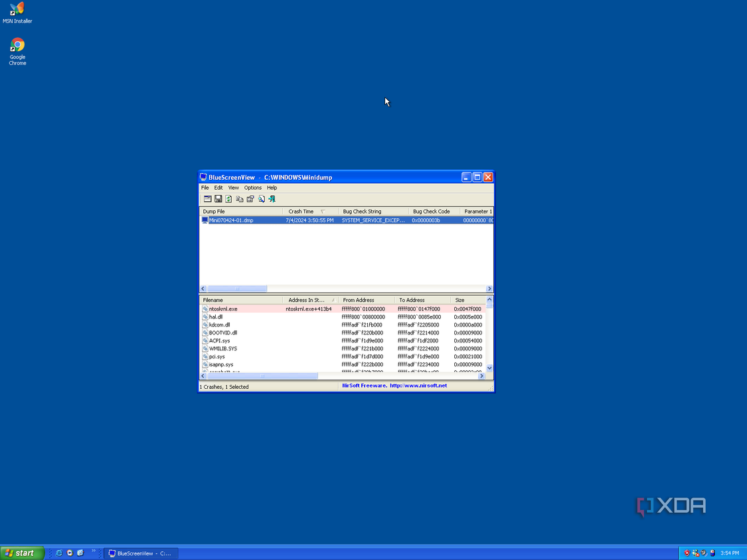
Task: Sort by Crash Time column header
Action: coord(311,212)
